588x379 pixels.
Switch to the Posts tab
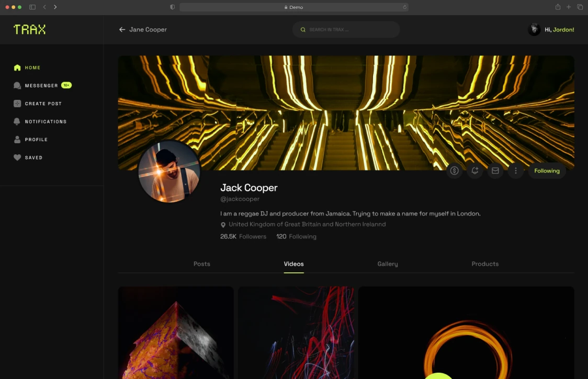202,264
